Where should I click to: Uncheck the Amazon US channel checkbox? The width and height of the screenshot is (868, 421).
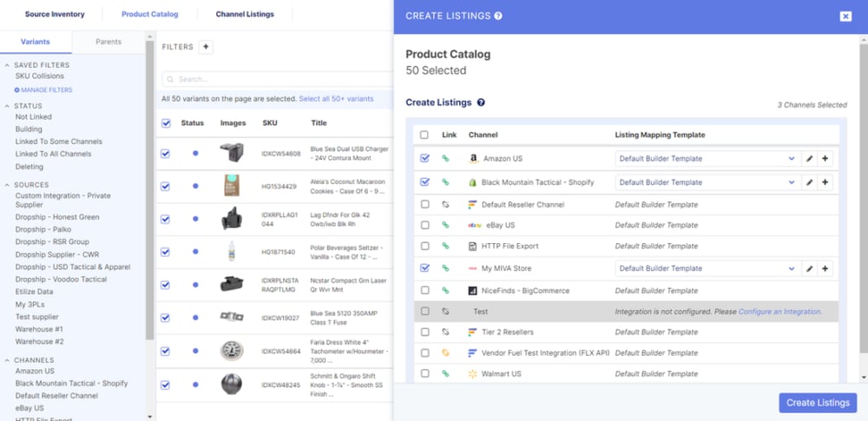tap(424, 159)
